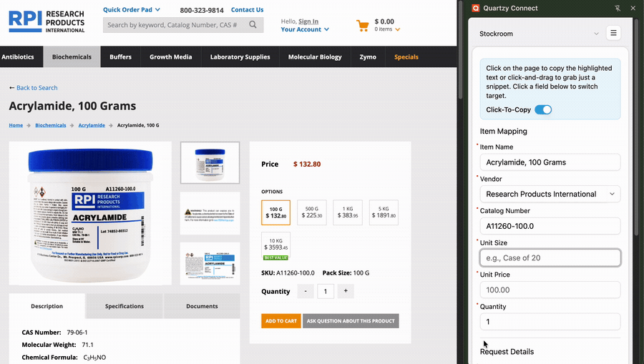Click the price text $ 132.80
Viewport: 644px width, 364px height.
pyautogui.click(x=307, y=164)
